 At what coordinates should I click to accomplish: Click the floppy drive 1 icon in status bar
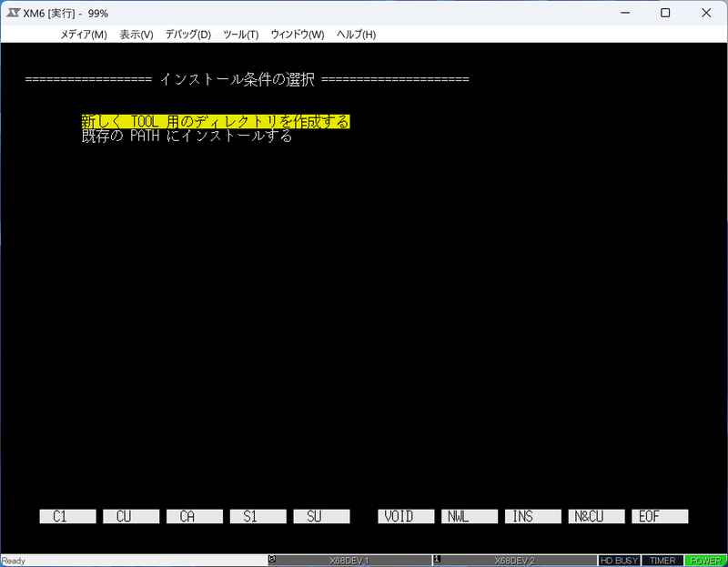click(437, 560)
